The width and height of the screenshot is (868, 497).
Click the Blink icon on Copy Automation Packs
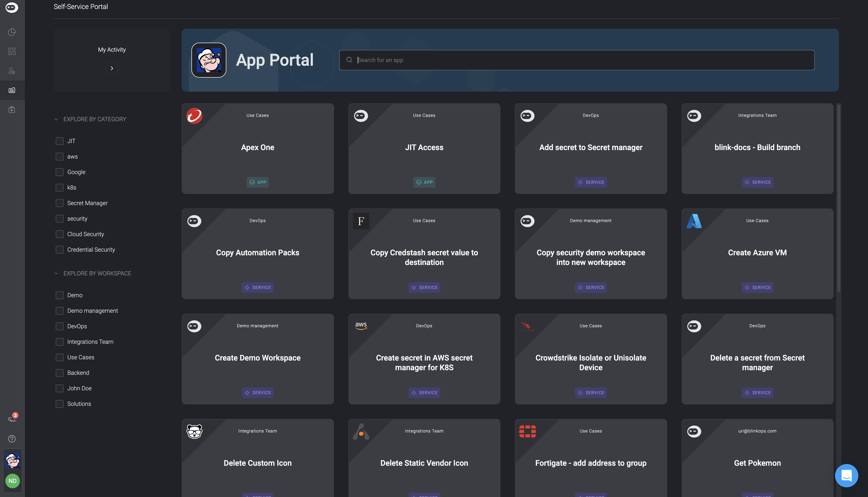tap(195, 221)
